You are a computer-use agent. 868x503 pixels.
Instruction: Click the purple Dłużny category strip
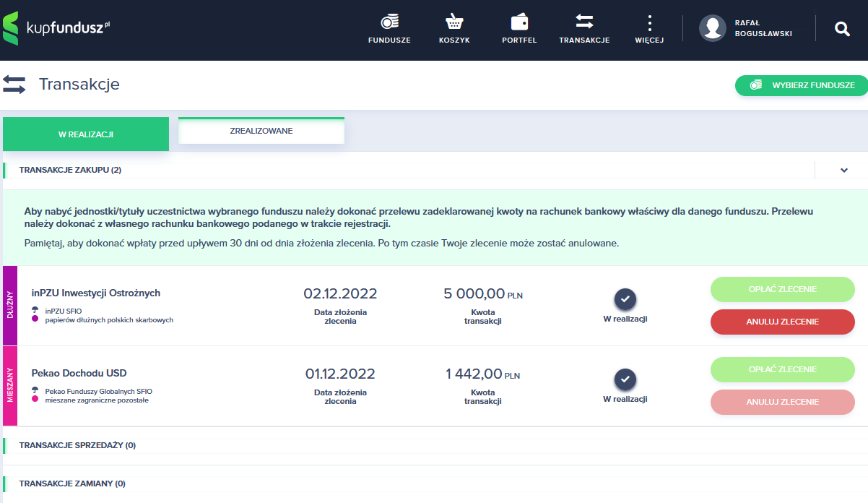[9, 305]
